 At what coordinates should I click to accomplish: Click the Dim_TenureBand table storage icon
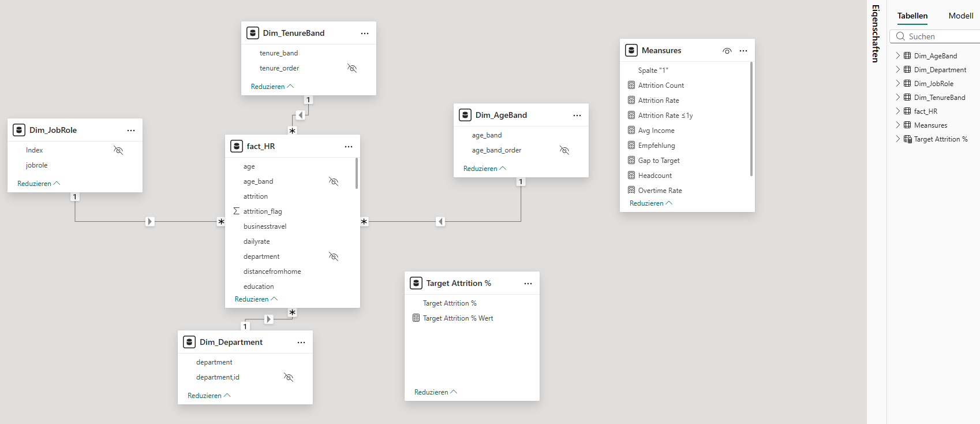253,33
